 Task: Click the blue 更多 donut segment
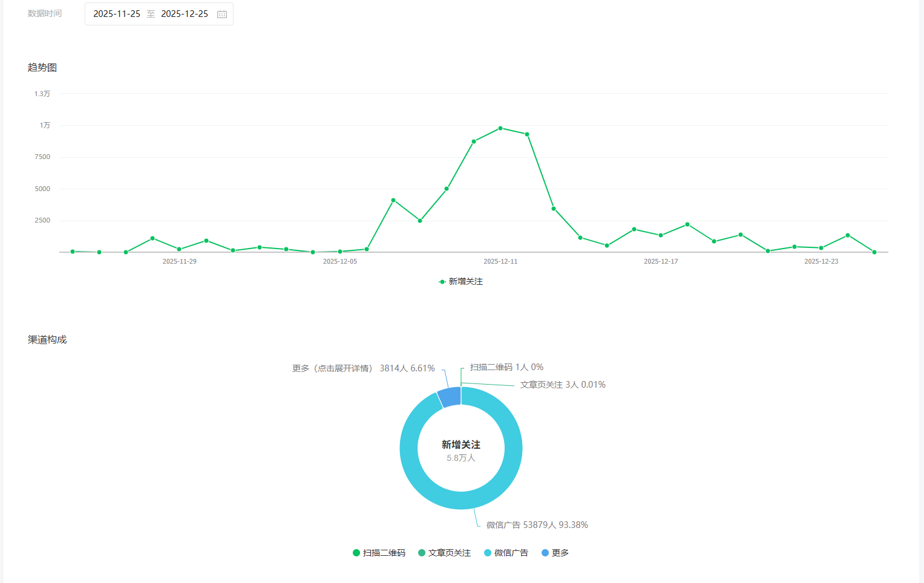pyautogui.click(x=450, y=397)
